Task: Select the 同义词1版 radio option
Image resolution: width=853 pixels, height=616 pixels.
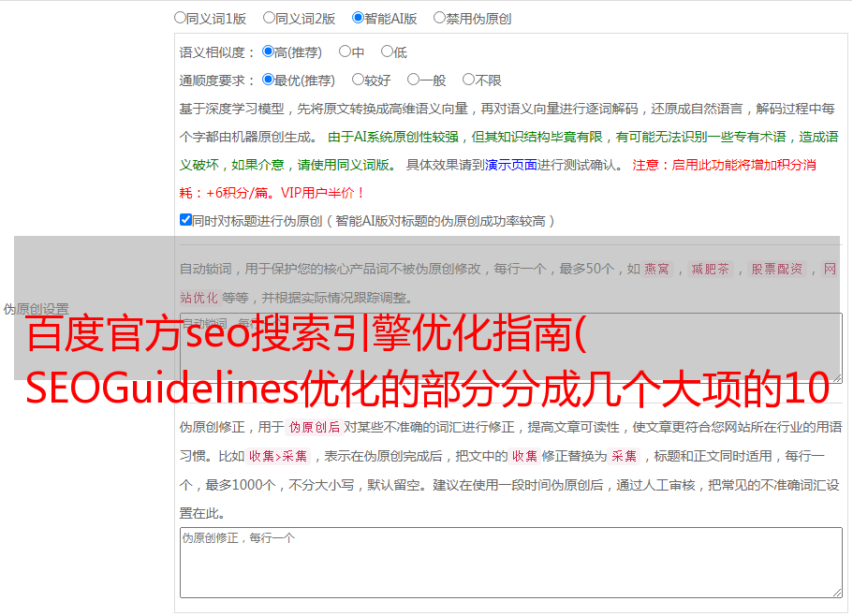Action: [180, 18]
